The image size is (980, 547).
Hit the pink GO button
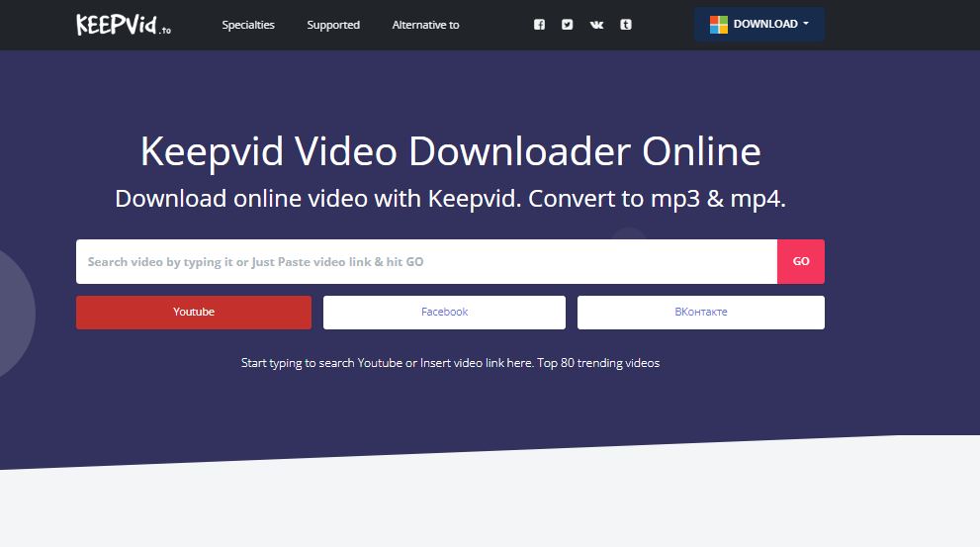coord(801,261)
